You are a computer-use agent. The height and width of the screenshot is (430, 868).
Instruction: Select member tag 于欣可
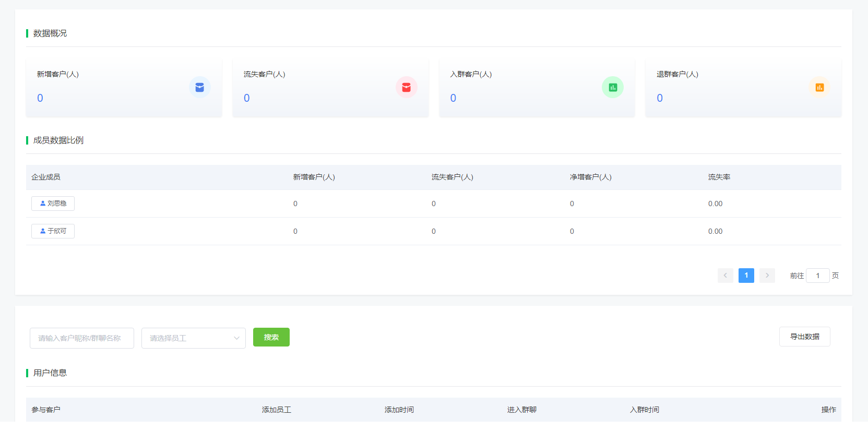[53, 231]
